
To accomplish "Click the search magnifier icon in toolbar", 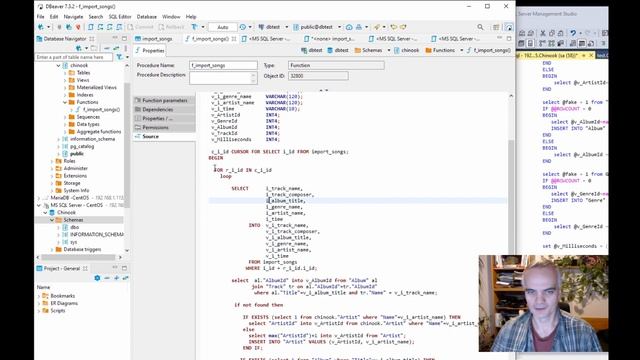I will click(480, 27).
